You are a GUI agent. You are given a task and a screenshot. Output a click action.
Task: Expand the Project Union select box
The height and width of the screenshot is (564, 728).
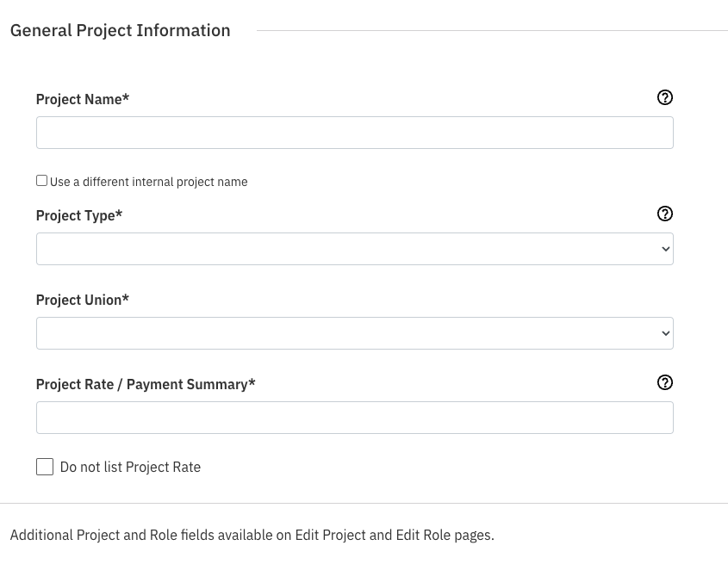(x=354, y=333)
